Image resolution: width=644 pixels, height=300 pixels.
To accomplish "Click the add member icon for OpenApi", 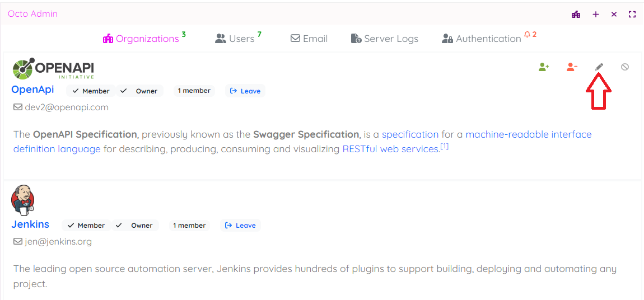I will (544, 67).
